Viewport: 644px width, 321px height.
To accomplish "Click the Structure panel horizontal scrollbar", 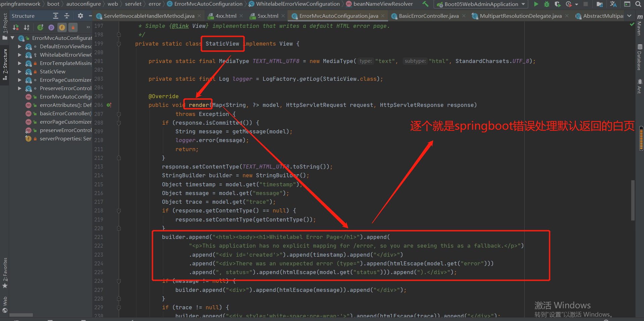I will click(21, 315).
